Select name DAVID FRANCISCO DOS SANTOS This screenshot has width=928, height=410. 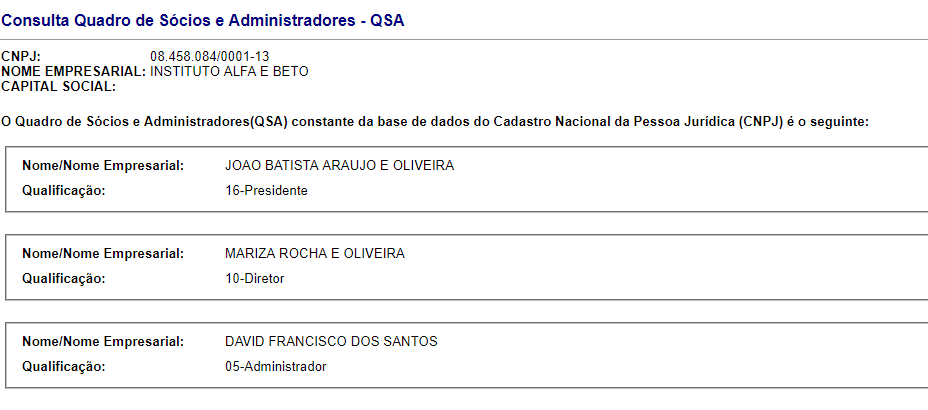pos(331,341)
